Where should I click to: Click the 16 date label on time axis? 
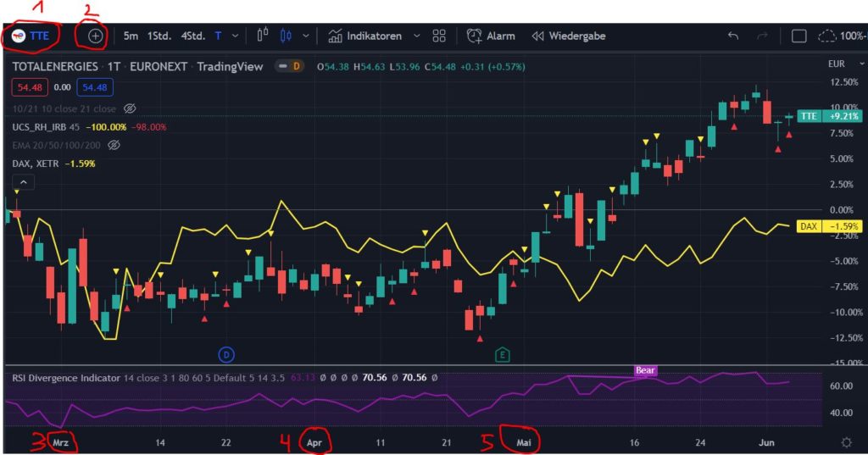tap(634, 442)
